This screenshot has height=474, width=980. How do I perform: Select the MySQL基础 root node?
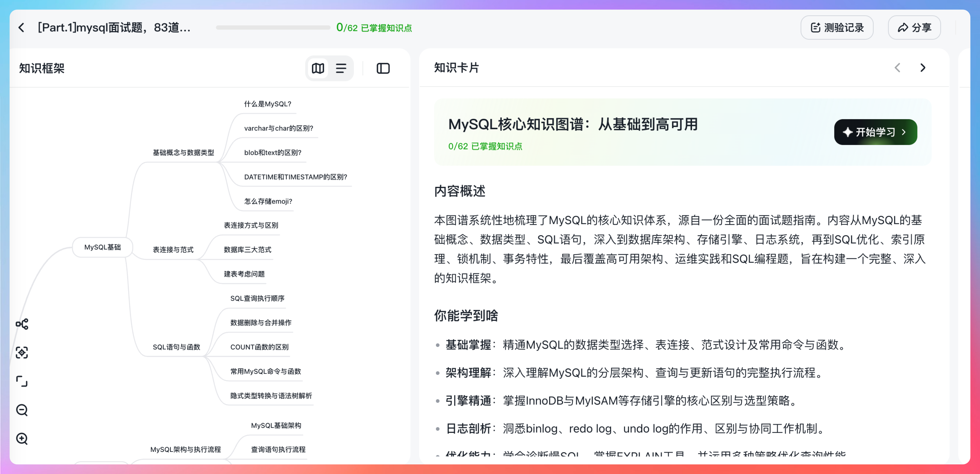[x=102, y=247]
